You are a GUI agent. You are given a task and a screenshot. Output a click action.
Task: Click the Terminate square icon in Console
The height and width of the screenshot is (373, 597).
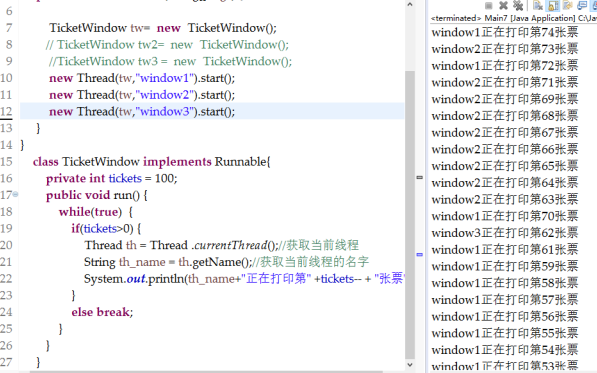click(488, 5)
